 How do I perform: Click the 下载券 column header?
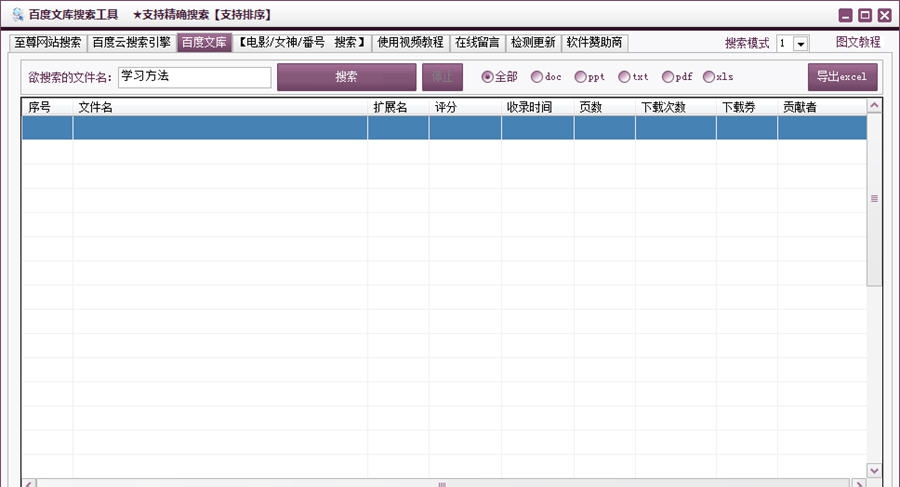pyautogui.click(x=747, y=107)
